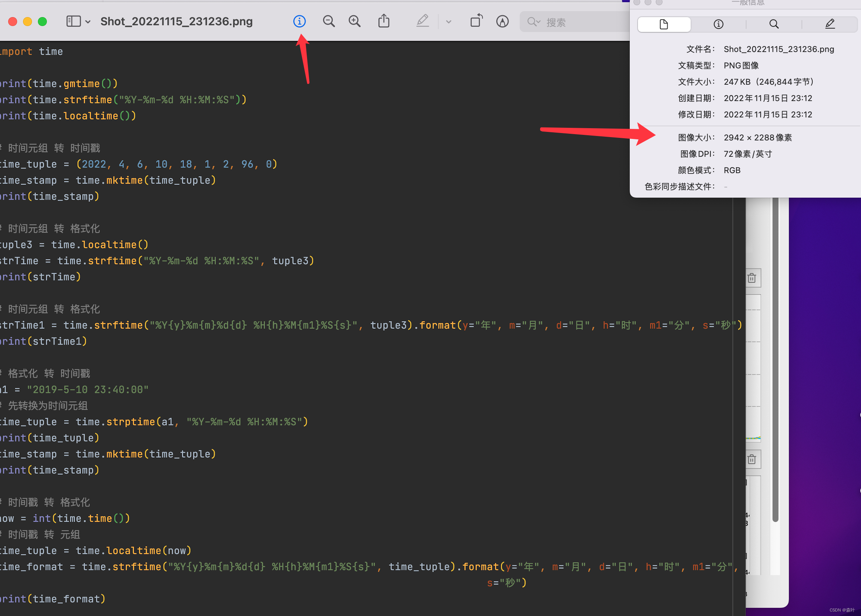Toggle the sidebar view button
The image size is (861, 616).
tap(73, 21)
